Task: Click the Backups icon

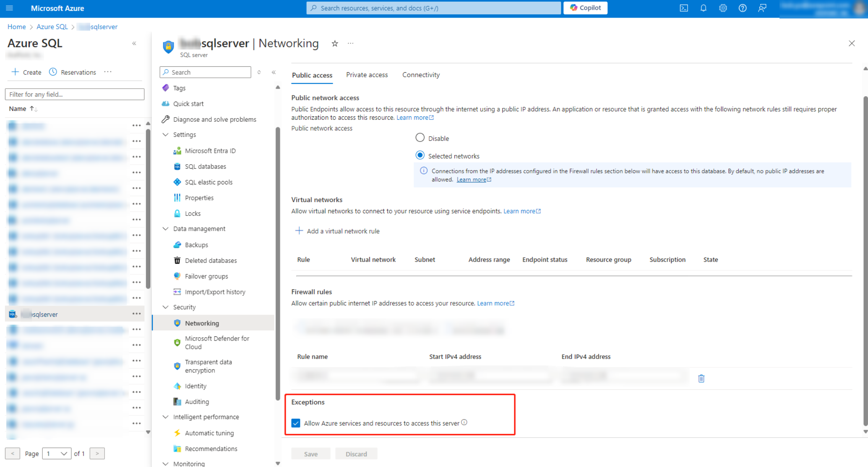Action: tap(177, 244)
